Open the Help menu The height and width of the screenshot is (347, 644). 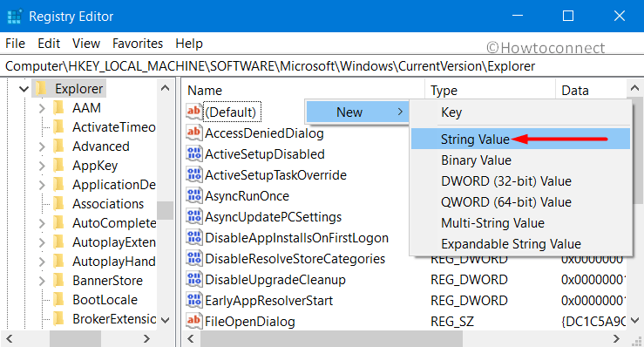tap(189, 44)
